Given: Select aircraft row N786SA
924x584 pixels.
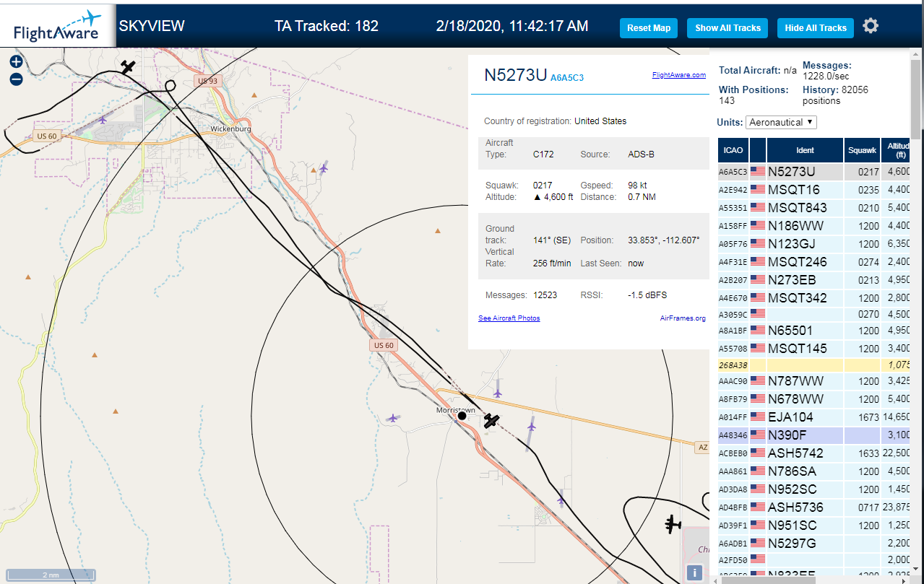Looking at the screenshot, I should click(814, 471).
